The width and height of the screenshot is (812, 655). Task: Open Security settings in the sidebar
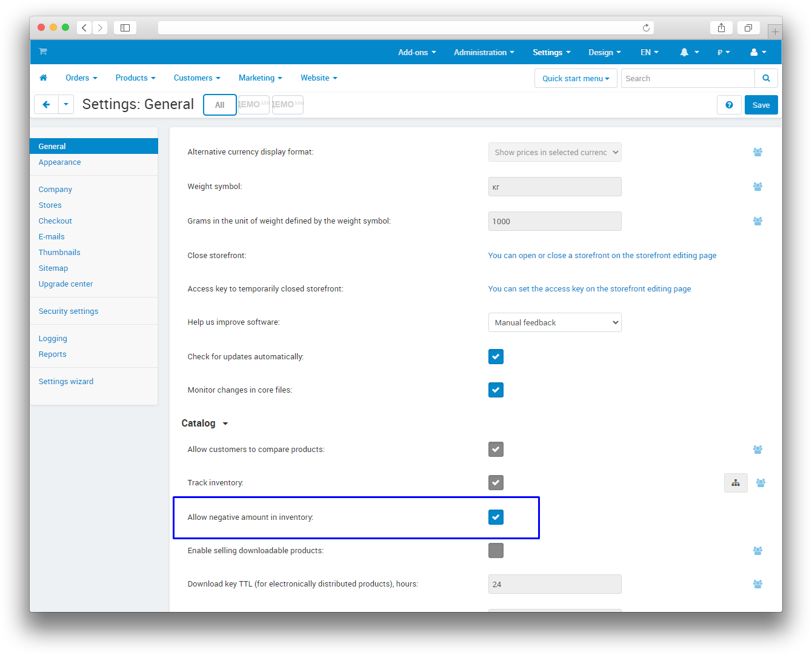[68, 311]
